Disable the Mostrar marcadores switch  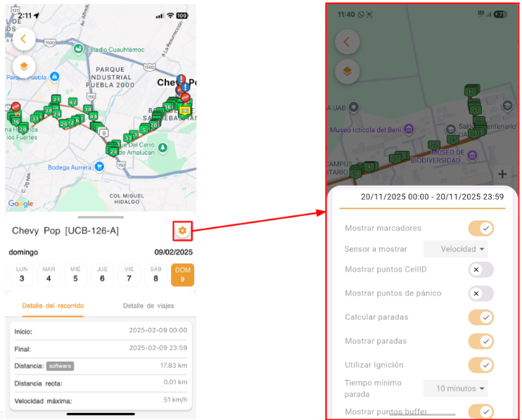tap(480, 229)
